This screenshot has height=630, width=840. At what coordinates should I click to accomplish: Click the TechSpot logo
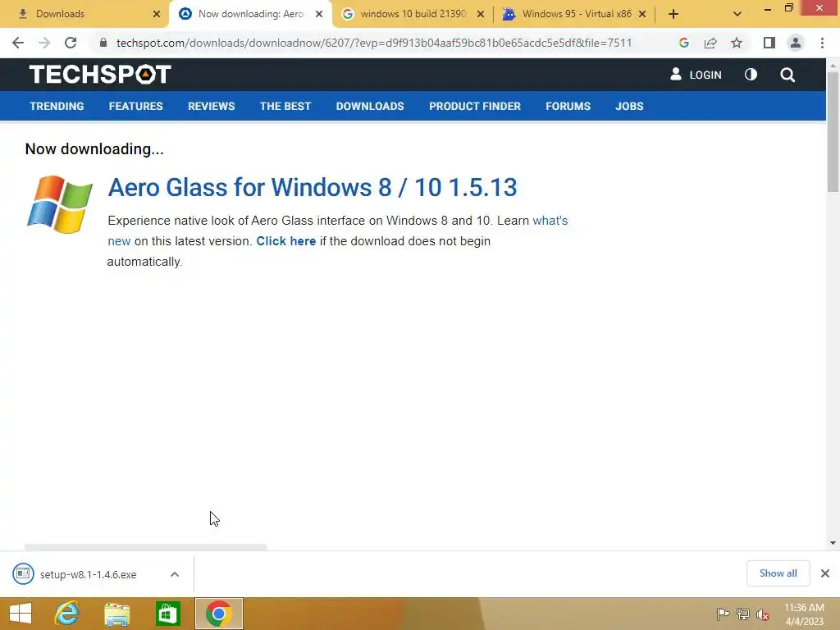pos(100,75)
